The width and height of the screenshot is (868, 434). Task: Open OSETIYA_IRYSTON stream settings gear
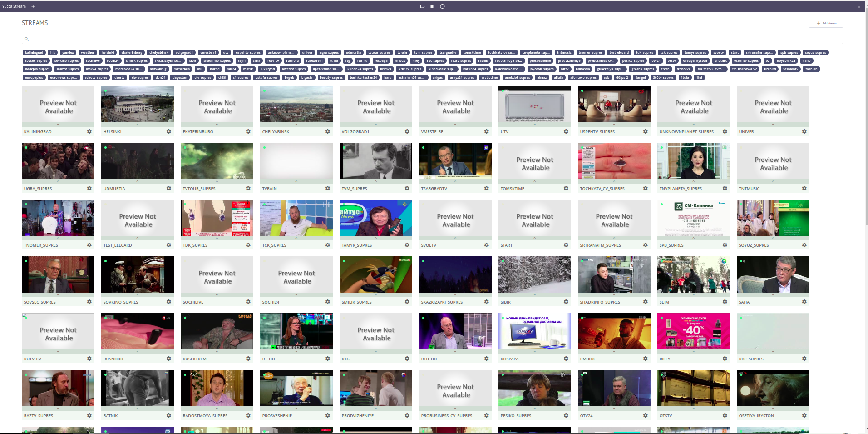pos(804,415)
